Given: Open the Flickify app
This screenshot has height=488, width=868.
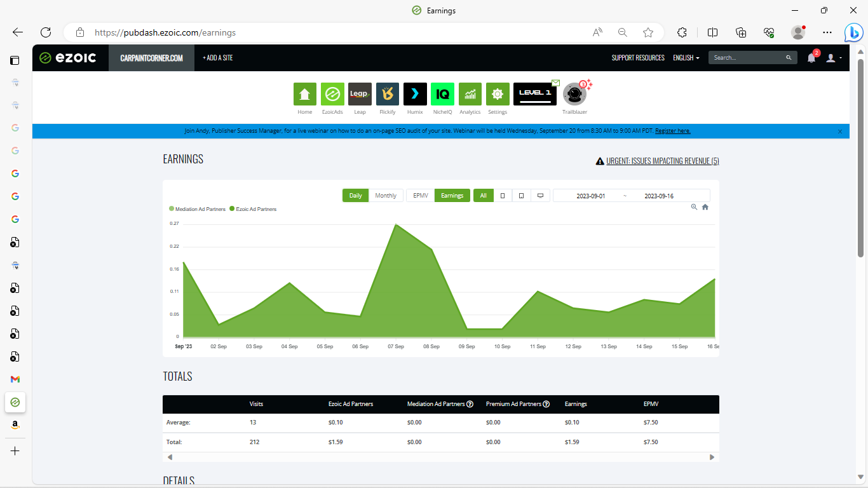Looking at the screenshot, I should 388,94.
